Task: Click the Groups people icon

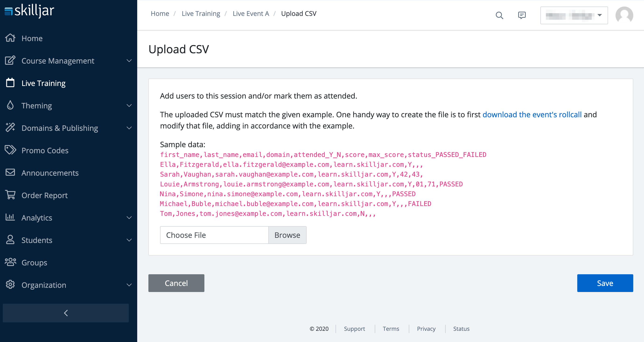Action: pos(10,262)
